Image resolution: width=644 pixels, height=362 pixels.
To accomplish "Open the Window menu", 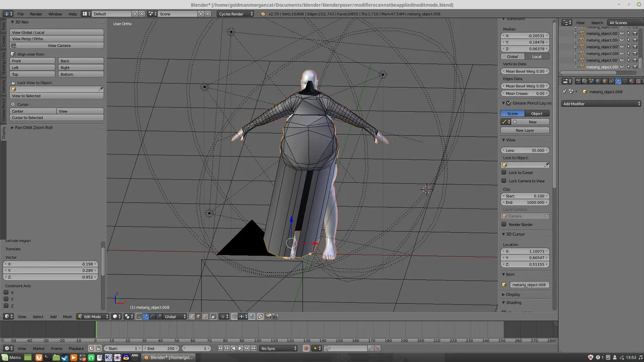I will [55, 14].
